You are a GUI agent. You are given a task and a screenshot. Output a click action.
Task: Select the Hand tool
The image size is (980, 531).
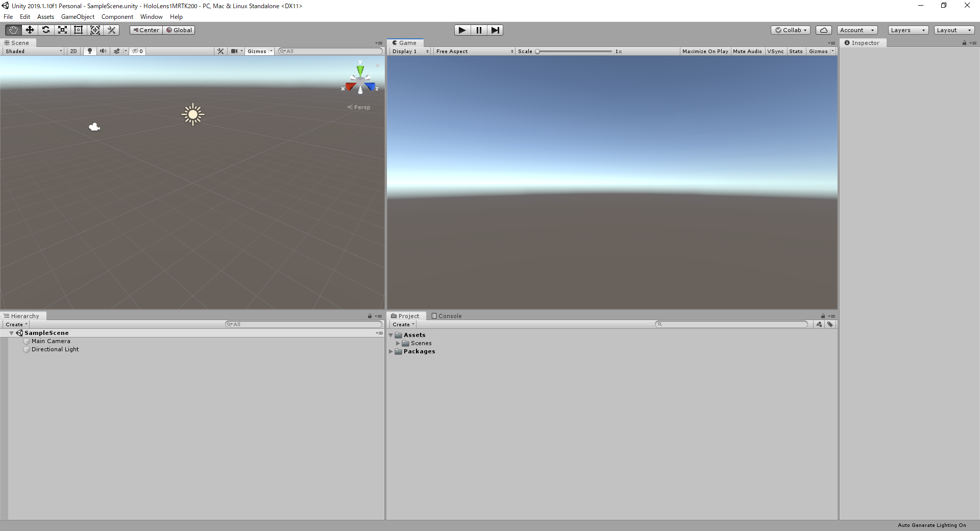pos(13,30)
